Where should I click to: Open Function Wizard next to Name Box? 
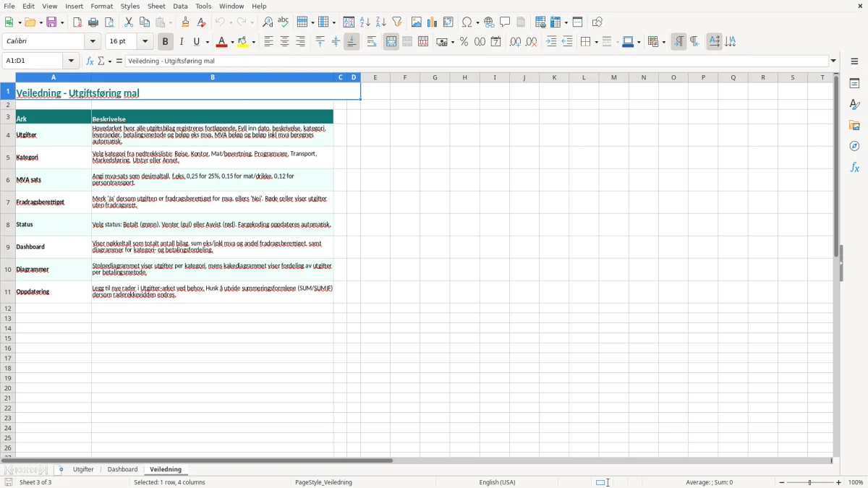(90, 61)
